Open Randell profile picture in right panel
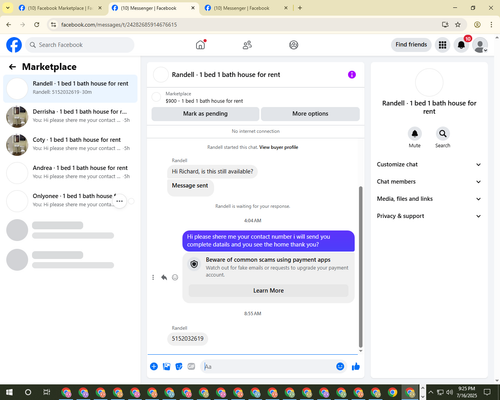The width and height of the screenshot is (500, 400). pos(429,82)
